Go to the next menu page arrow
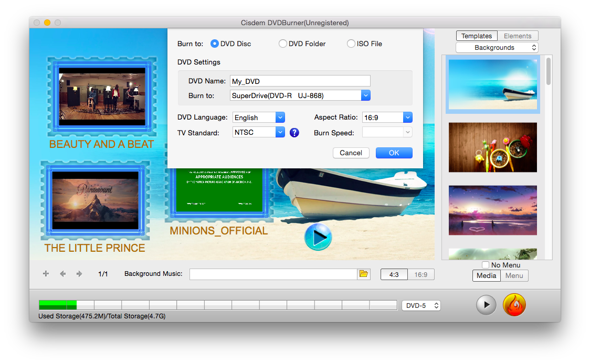The image size is (590, 364). tap(79, 274)
